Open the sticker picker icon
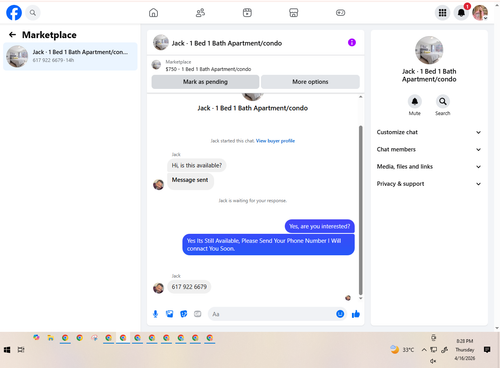 pyautogui.click(x=184, y=314)
